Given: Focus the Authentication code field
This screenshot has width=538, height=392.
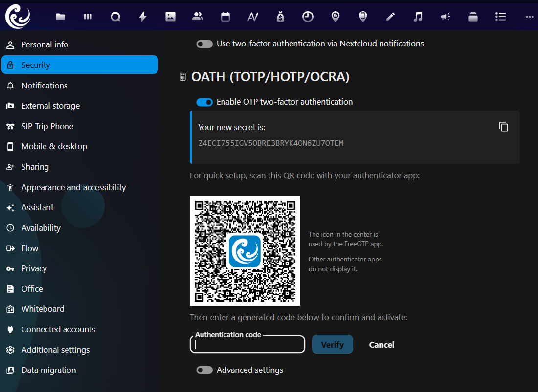Looking at the screenshot, I should 247,344.
